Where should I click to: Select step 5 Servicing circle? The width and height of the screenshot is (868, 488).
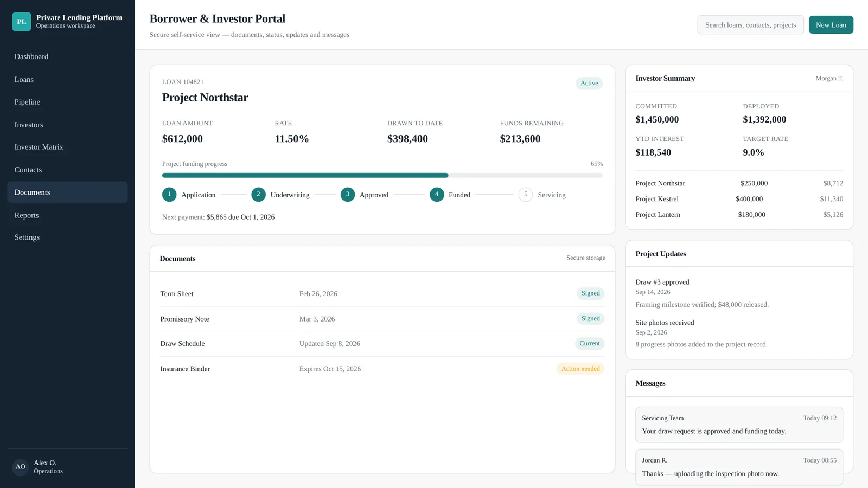(526, 195)
